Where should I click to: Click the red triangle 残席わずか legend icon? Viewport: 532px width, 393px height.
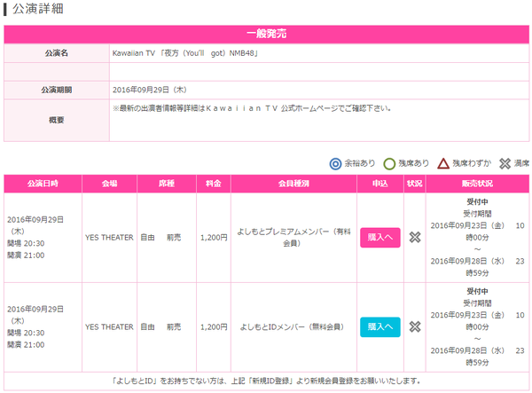(x=443, y=163)
